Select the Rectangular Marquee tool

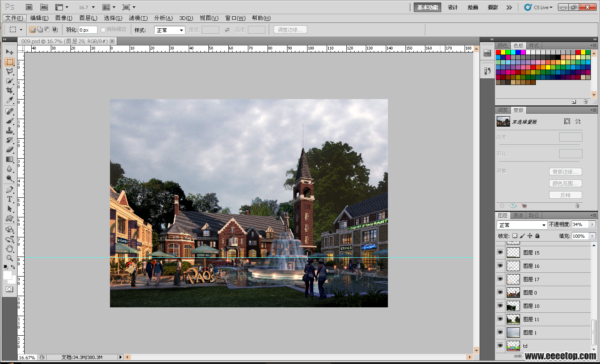10,62
